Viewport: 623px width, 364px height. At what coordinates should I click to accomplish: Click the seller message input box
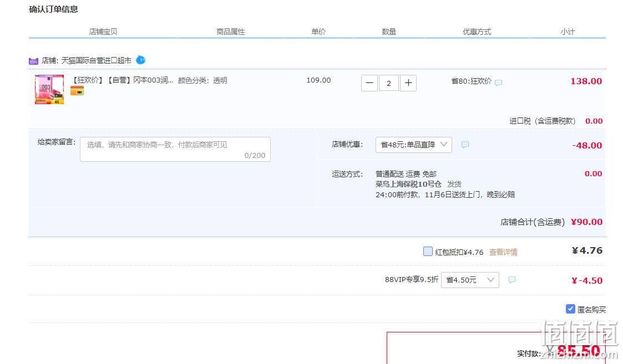click(x=175, y=149)
